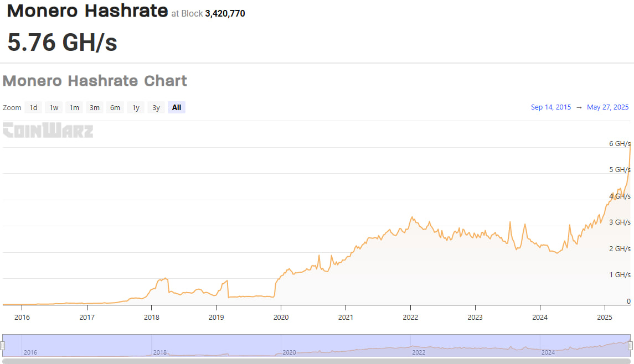Screen dimensions: 634x364
Task: Click the 'Monero Hashrate Chart' heading
Action: [95, 81]
